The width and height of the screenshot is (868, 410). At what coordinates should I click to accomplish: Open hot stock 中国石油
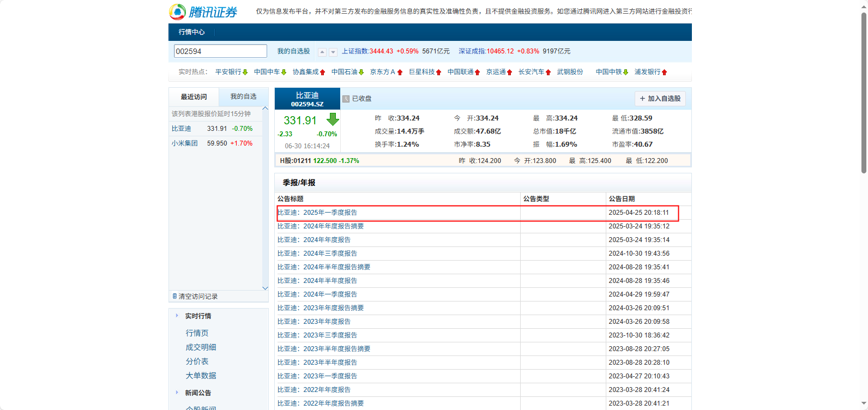(x=344, y=72)
